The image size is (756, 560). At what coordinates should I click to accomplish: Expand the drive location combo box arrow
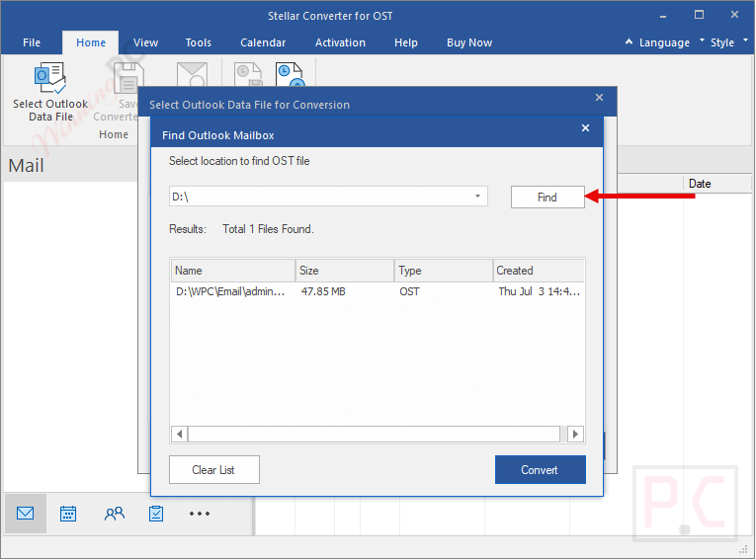(477, 197)
